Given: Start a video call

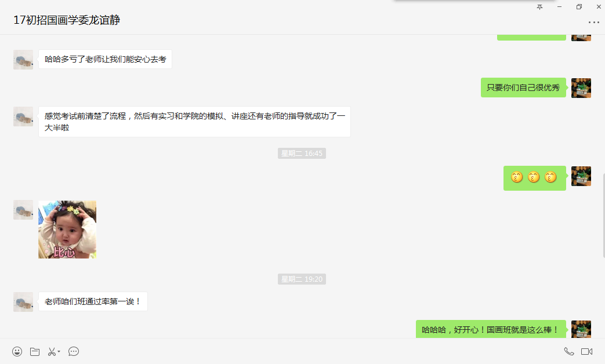Looking at the screenshot, I should [x=586, y=351].
